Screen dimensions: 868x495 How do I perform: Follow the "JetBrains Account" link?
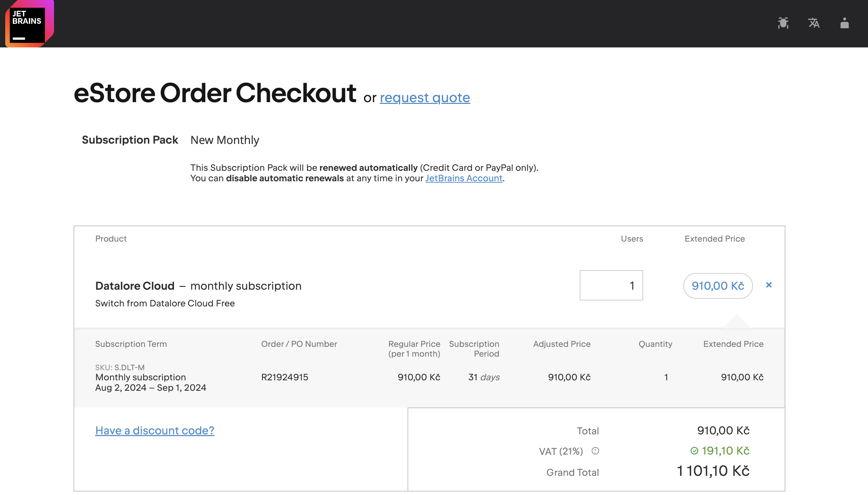pos(463,178)
